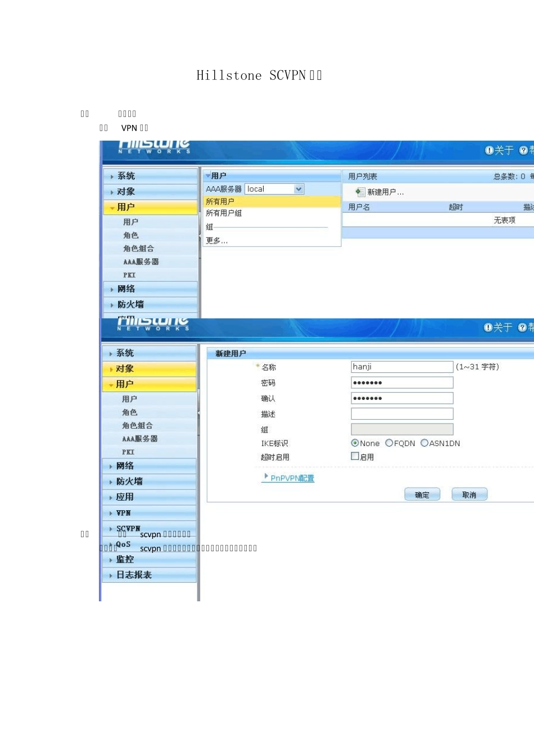Click the 新建用户 add-user icon
The height and width of the screenshot is (756, 534).
coord(360,192)
